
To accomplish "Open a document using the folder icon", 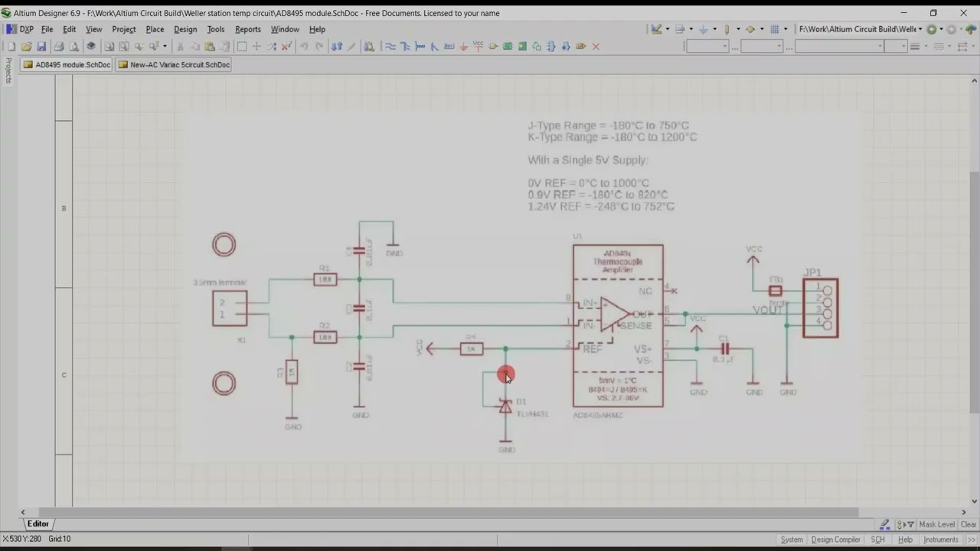I will pyautogui.click(x=26, y=47).
